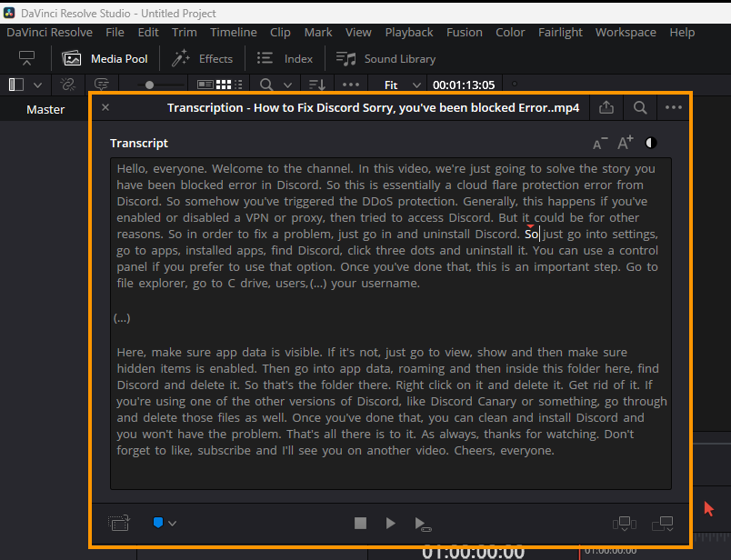The width and height of the screenshot is (731, 560).
Task: Click 'DDoS' word in the transcript
Action: point(377,202)
